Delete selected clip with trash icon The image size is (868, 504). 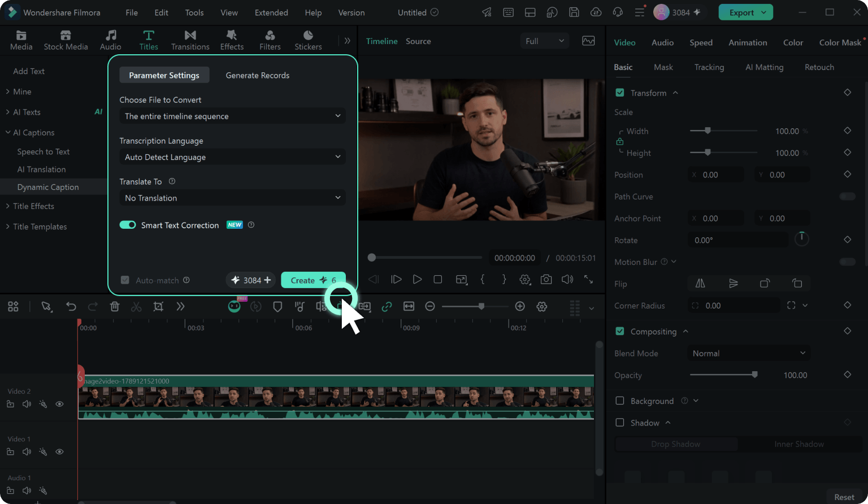coord(115,306)
